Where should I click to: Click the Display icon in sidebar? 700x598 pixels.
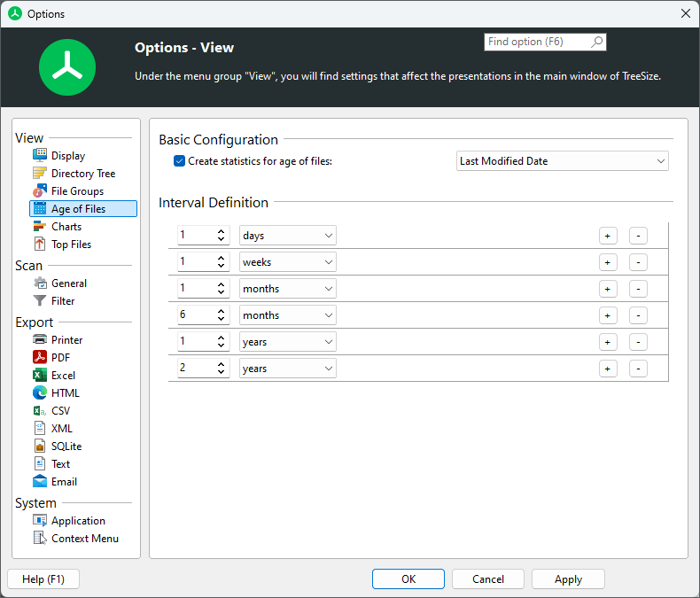coord(40,156)
